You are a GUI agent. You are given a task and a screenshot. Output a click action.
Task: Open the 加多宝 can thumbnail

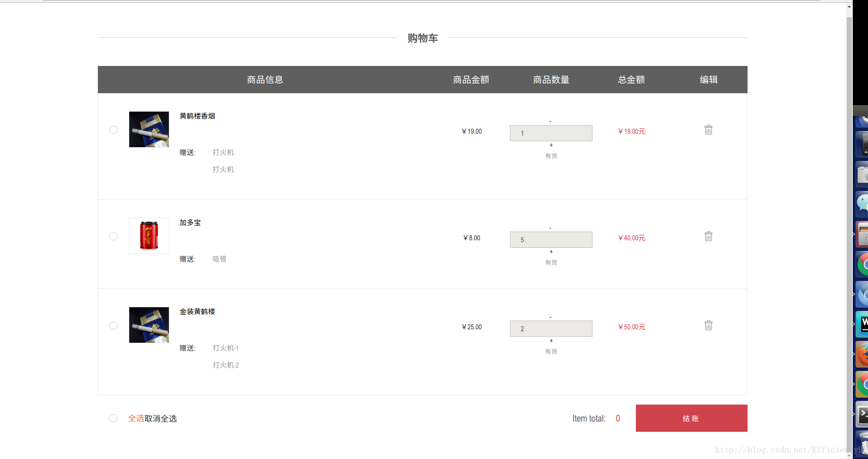click(x=149, y=236)
